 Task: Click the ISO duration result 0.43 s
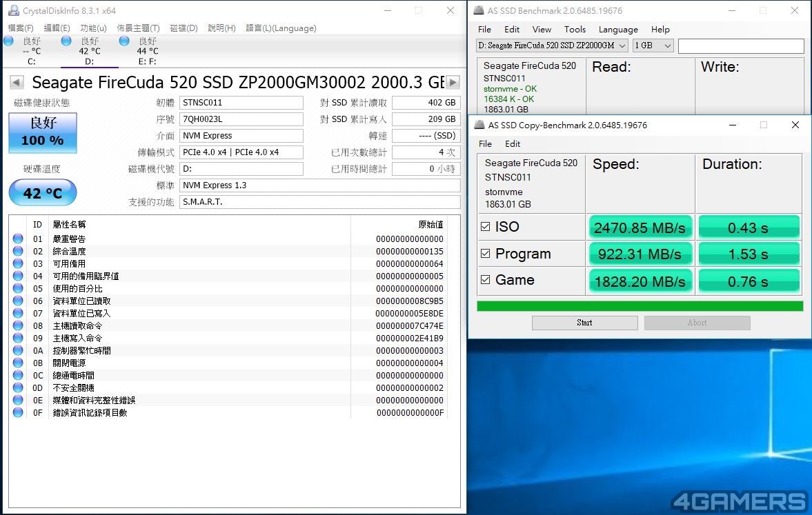(749, 228)
